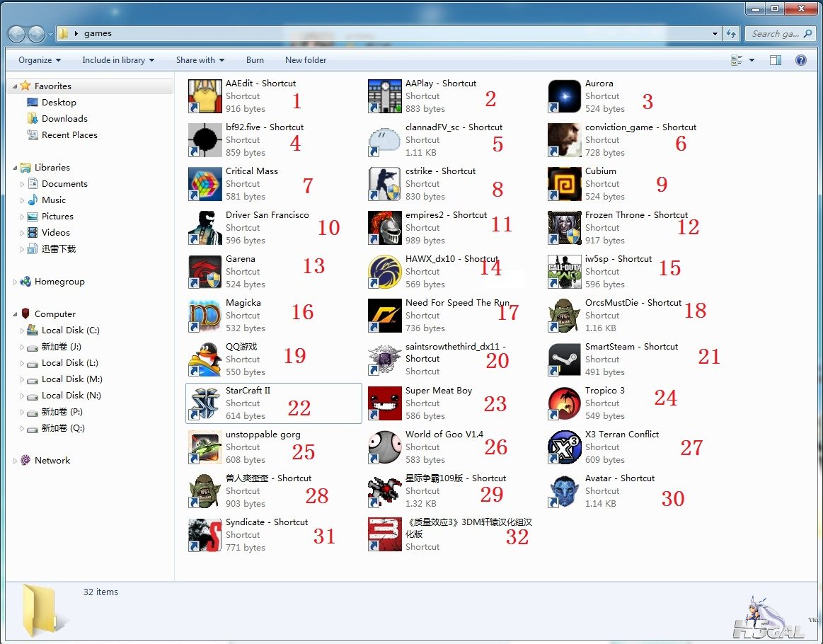
Task: Select the AAEdit shortcut icon
Action: pos(205,96)
